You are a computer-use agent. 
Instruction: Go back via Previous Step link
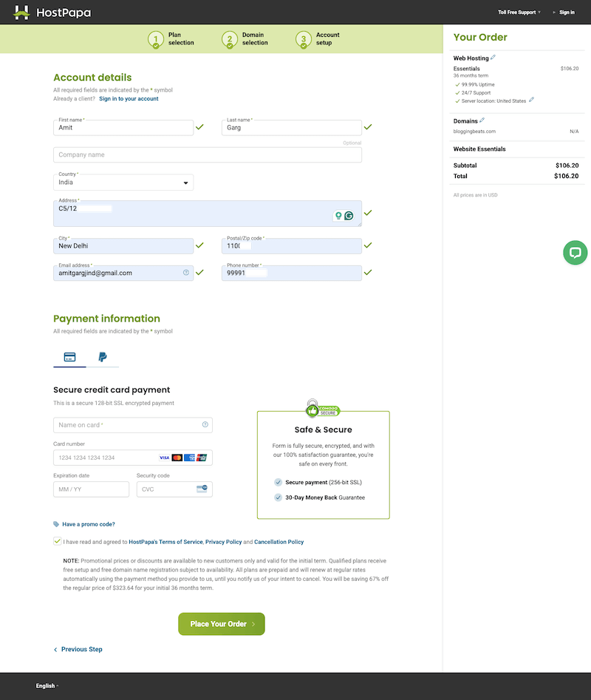coord(81,649)
